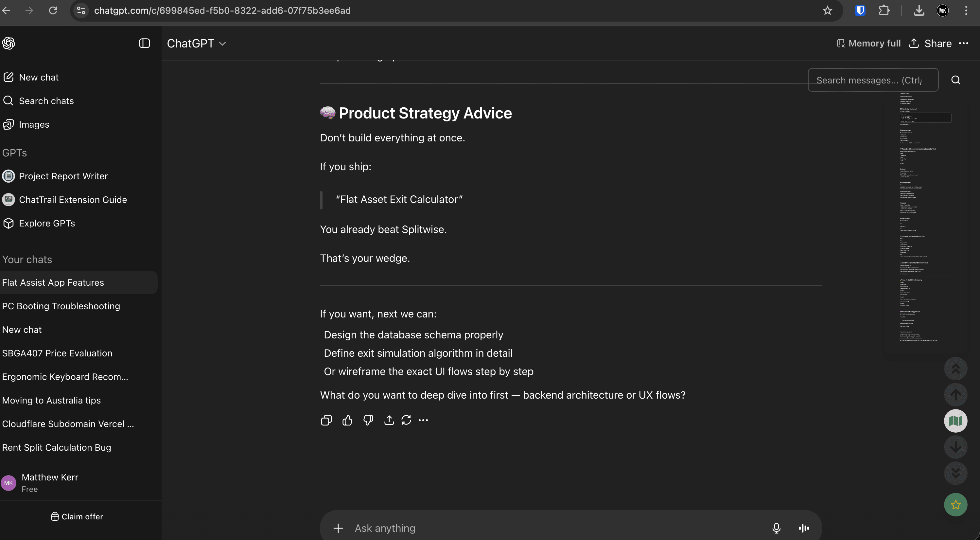Regenerate the response with the refresh icon
980x540 pixels.
(406, 420)
